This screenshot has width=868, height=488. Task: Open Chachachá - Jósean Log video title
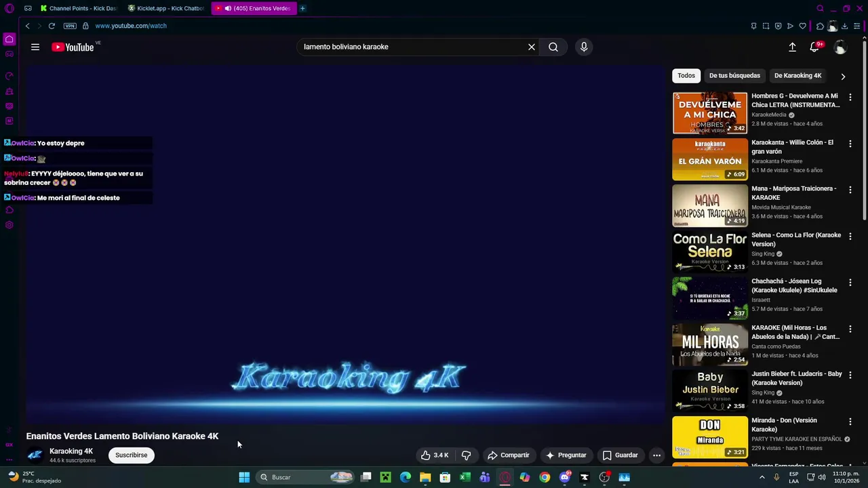click(x=794, y=285)
